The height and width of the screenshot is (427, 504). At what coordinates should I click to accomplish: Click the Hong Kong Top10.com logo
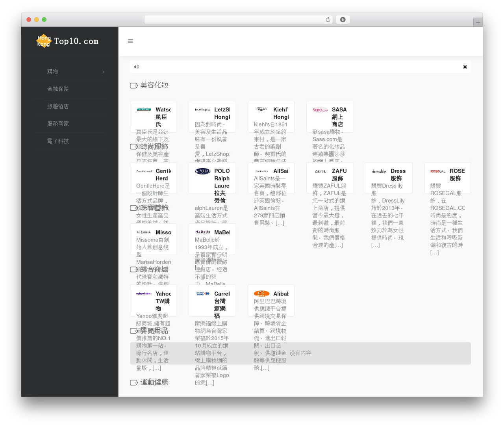coord(67,41)
